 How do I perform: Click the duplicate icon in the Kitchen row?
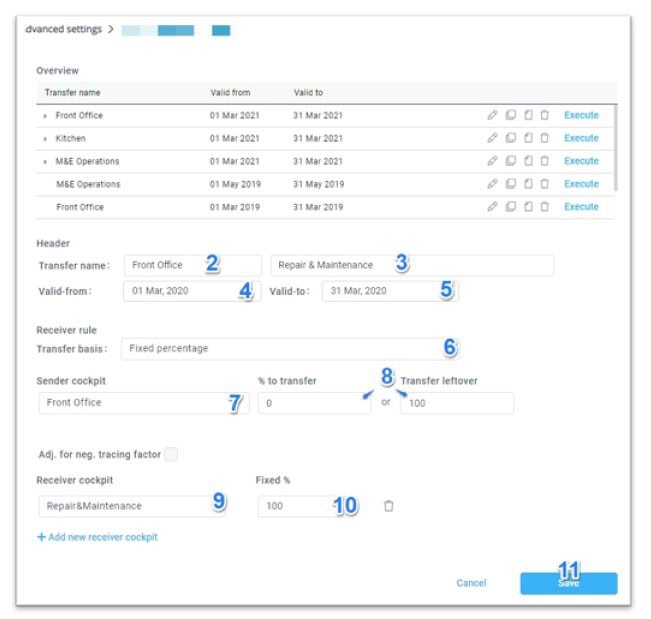[x=510, y=138]
